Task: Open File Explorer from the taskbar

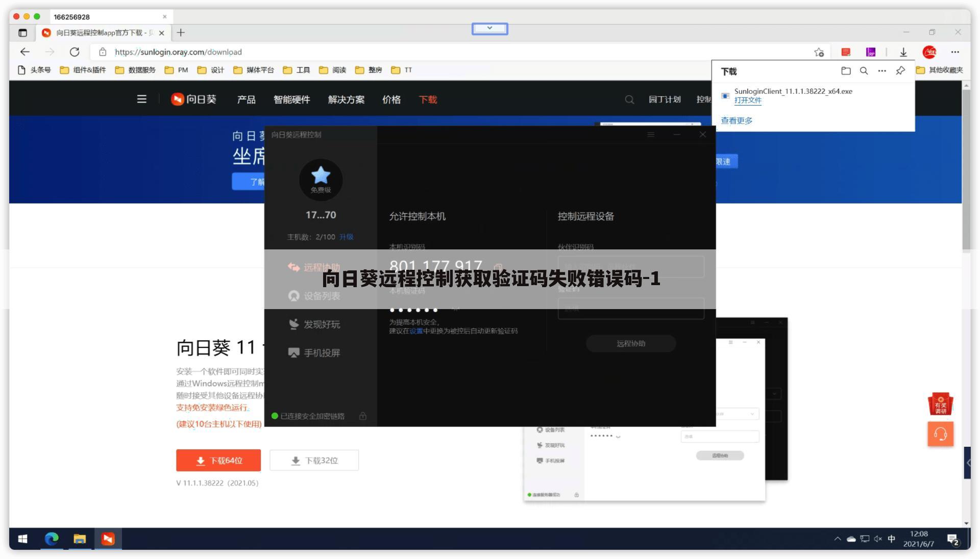Action: [x=80, y=539]
